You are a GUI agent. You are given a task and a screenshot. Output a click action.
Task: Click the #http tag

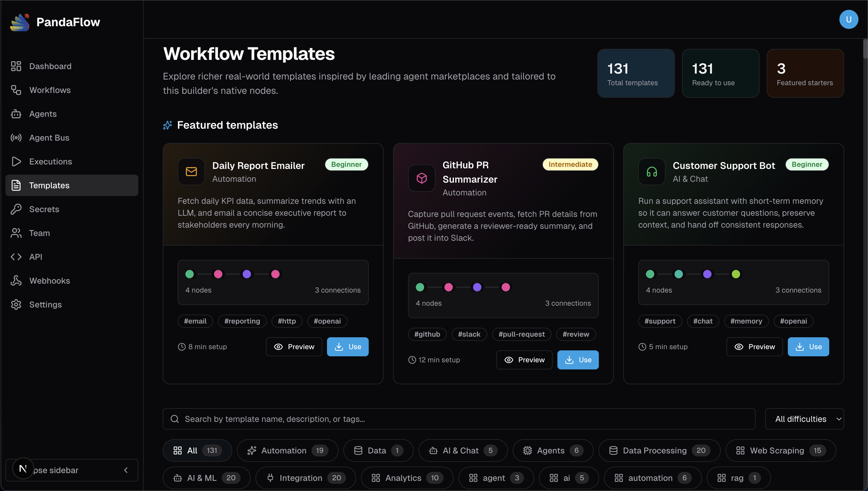click(x=287, y=321)
